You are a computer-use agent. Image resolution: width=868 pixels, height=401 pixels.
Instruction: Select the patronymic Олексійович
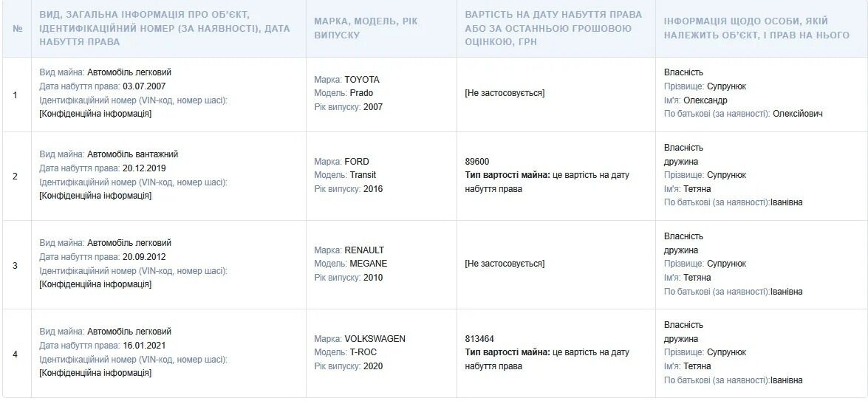[x=798, y=114]
